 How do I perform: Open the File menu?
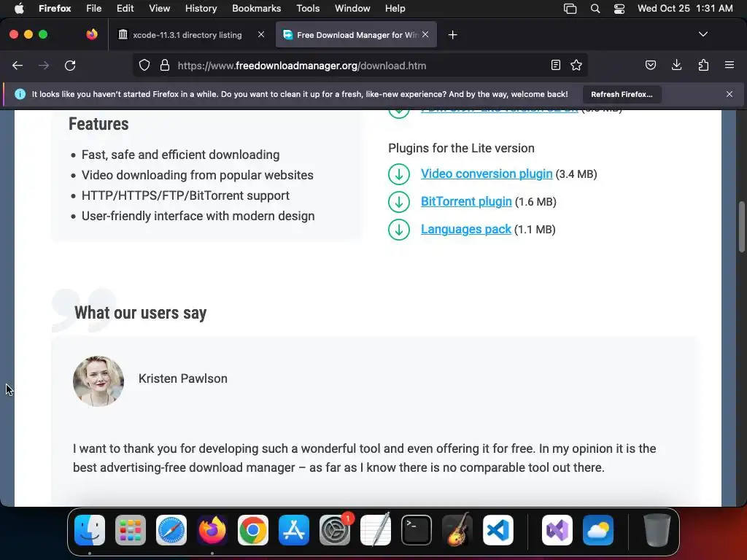click(94, 9)
